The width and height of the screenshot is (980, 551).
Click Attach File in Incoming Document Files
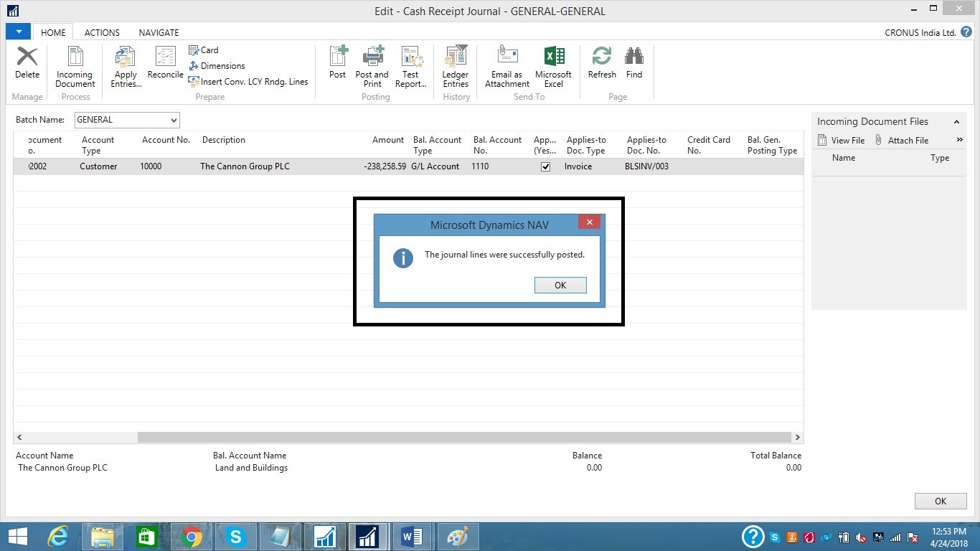(x=902, y=141)
